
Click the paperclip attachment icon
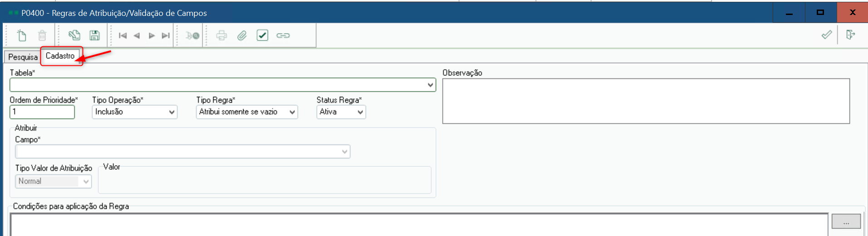(x=242, y=35)
